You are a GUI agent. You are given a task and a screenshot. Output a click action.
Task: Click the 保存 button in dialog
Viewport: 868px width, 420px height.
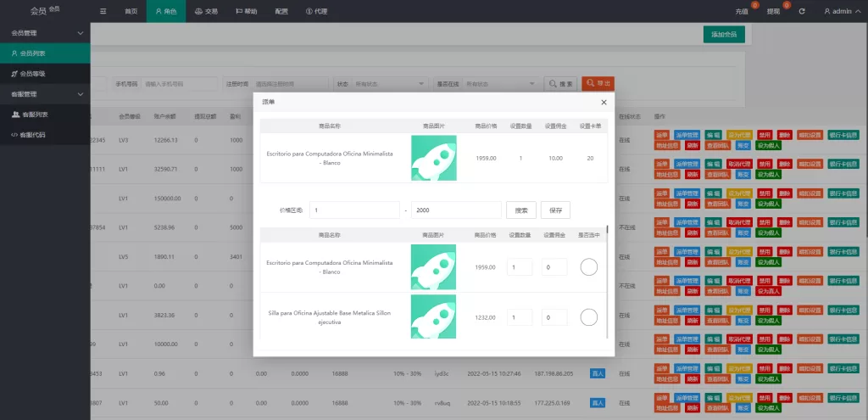(x=556, y=210)
